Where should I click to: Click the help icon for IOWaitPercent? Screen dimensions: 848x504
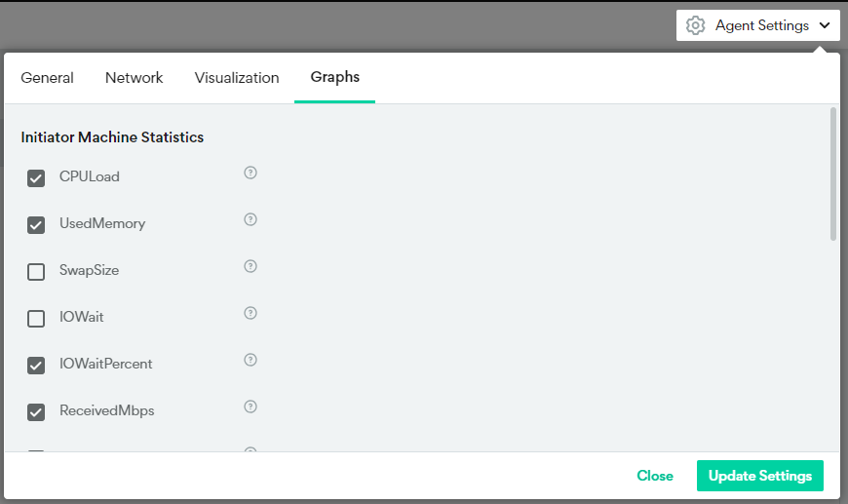point(251,360)
